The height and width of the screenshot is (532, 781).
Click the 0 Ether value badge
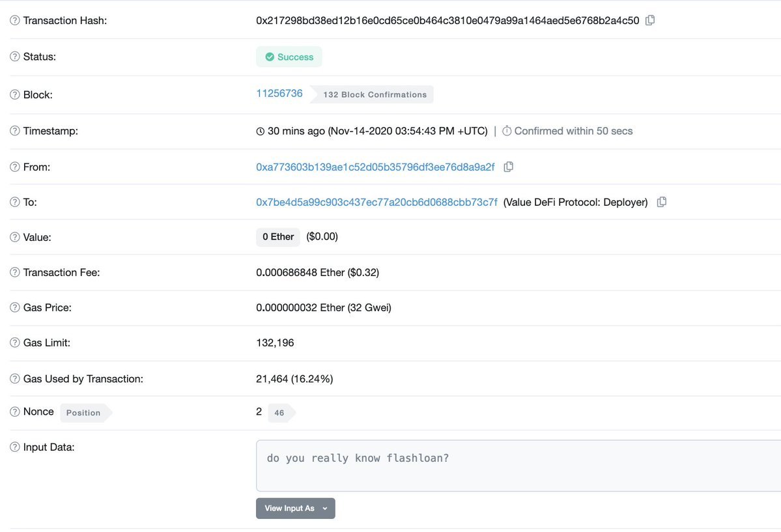click(x=278, y=237)
